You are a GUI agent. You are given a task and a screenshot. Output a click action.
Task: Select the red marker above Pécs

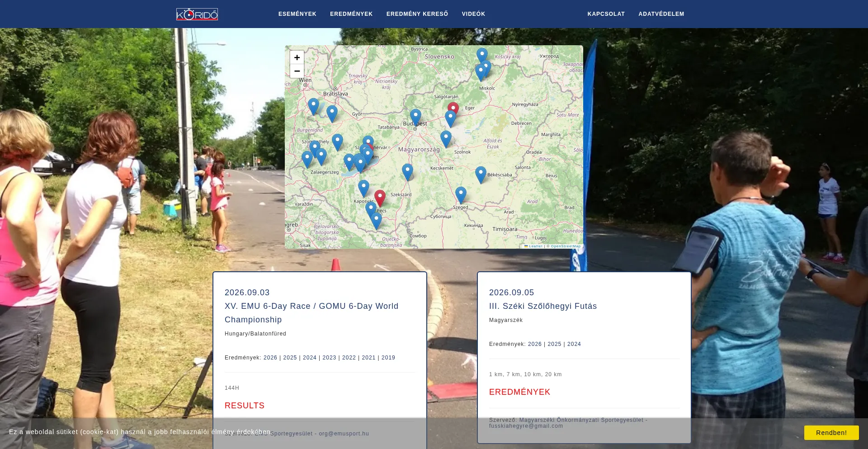click(x=380, y=198)
